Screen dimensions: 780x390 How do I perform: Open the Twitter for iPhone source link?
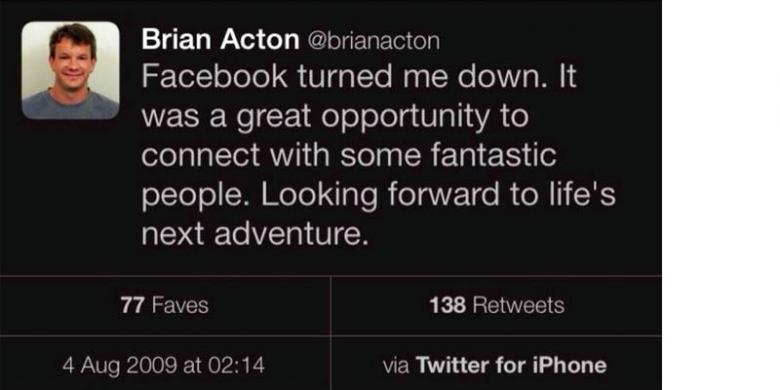511,366
